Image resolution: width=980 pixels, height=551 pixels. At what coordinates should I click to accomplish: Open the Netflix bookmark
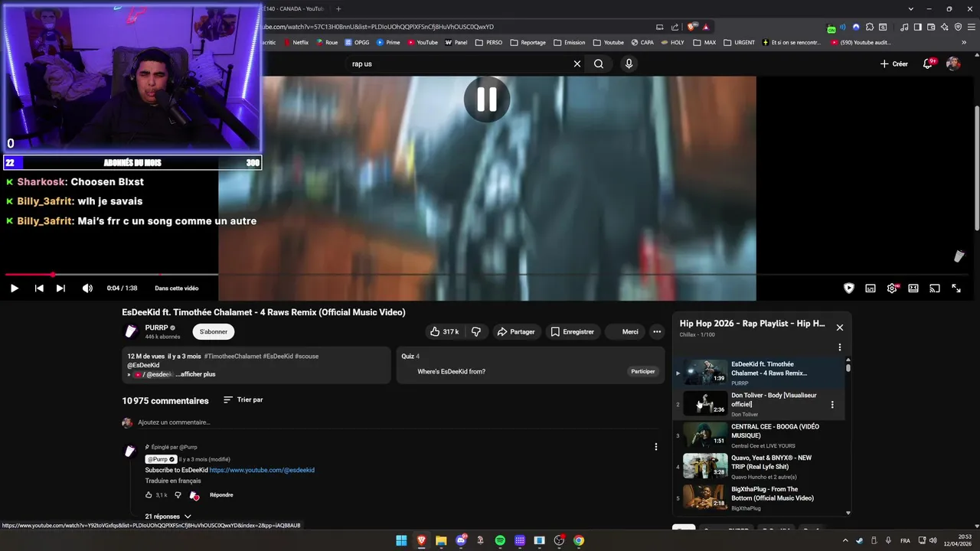(296, 43)
